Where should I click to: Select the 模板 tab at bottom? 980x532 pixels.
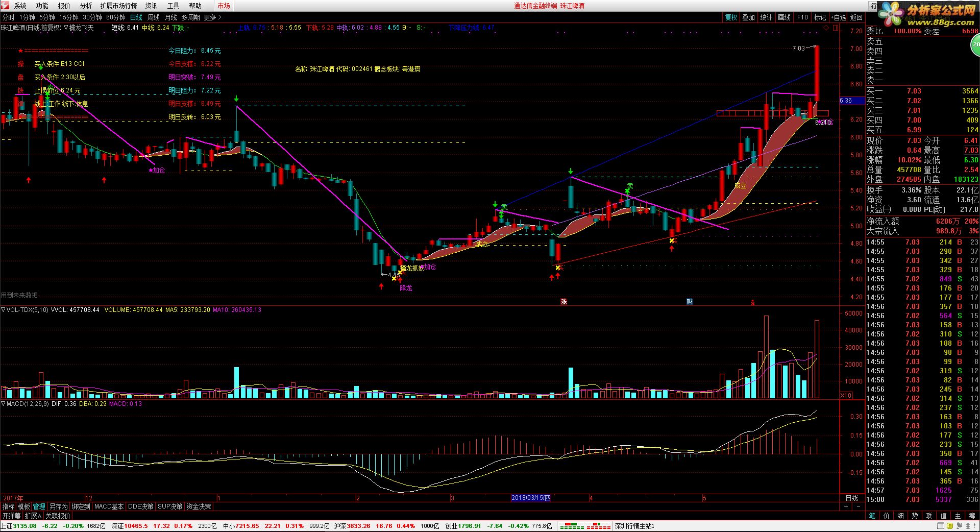click(x=24, y=506)
